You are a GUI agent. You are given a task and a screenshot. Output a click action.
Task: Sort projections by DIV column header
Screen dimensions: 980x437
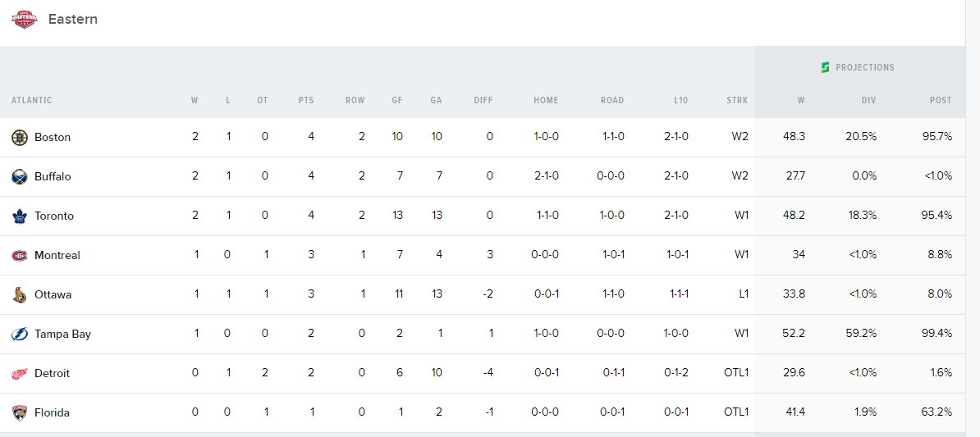pos(869,100)
